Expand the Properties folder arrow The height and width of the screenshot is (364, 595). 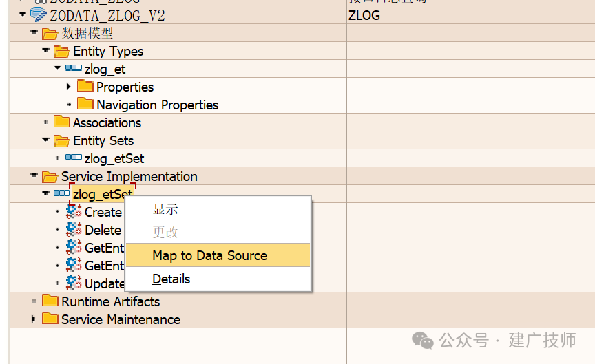(69, 87)
